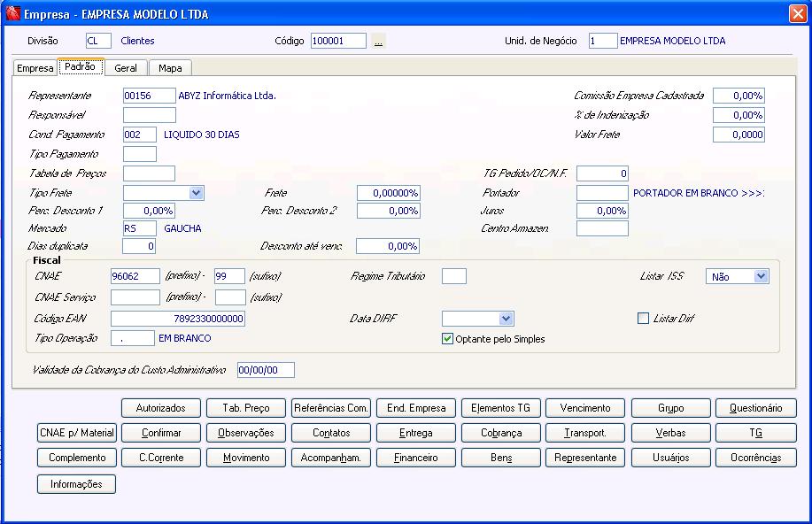Image resolution: width=812 pixels, height=524 pixels.
Task: Click the Cond. Pagamento field 002
Action: [x=140, y=135]
